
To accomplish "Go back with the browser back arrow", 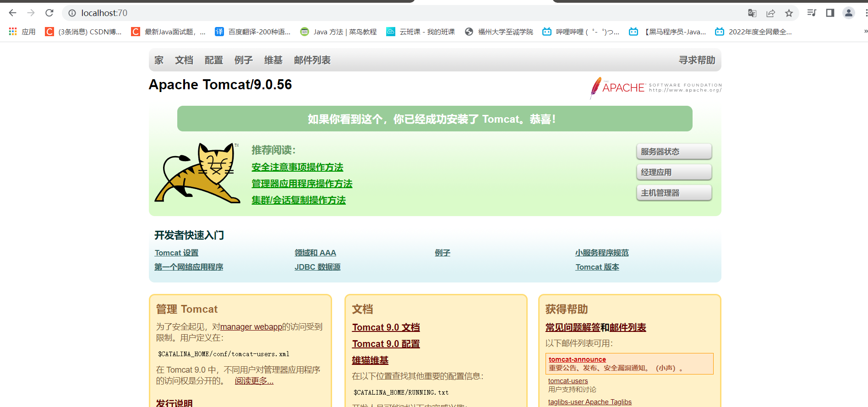I will pyautogui.click(x=13, y=13).
